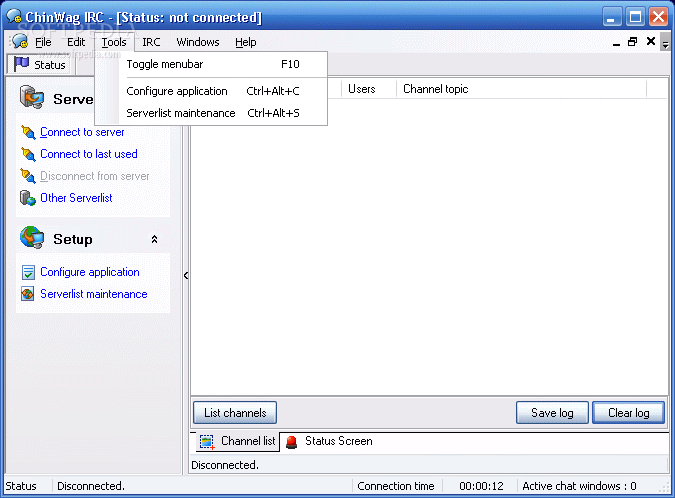Open the menu bar options dropdown arrow
Screen dimensions: 675x498
666,44
